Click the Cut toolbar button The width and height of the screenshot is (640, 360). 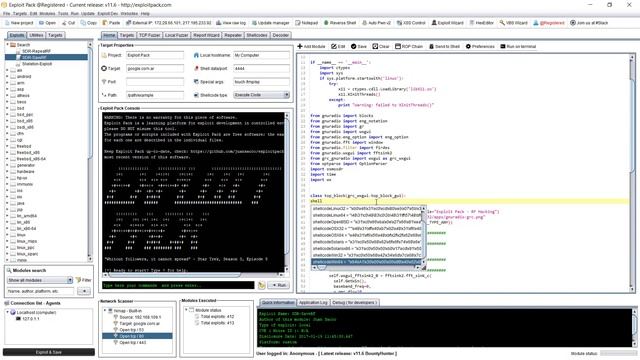[69, 23]
